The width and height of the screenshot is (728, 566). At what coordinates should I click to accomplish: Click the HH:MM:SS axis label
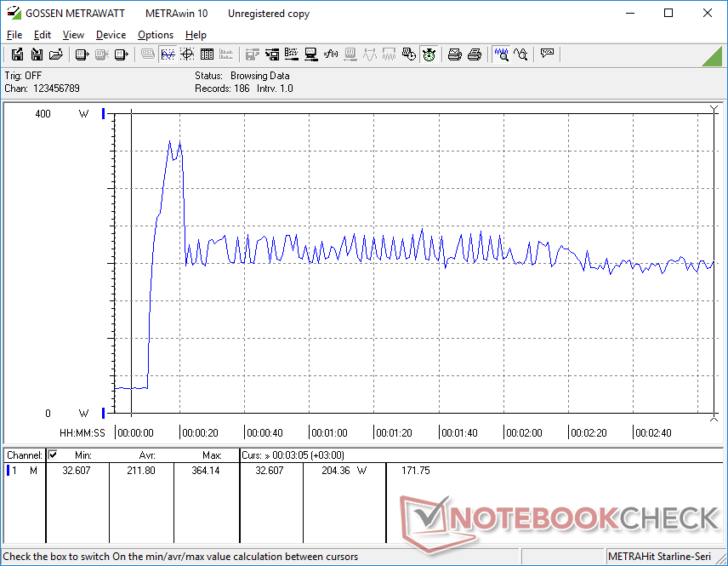[x=82, y=433]
